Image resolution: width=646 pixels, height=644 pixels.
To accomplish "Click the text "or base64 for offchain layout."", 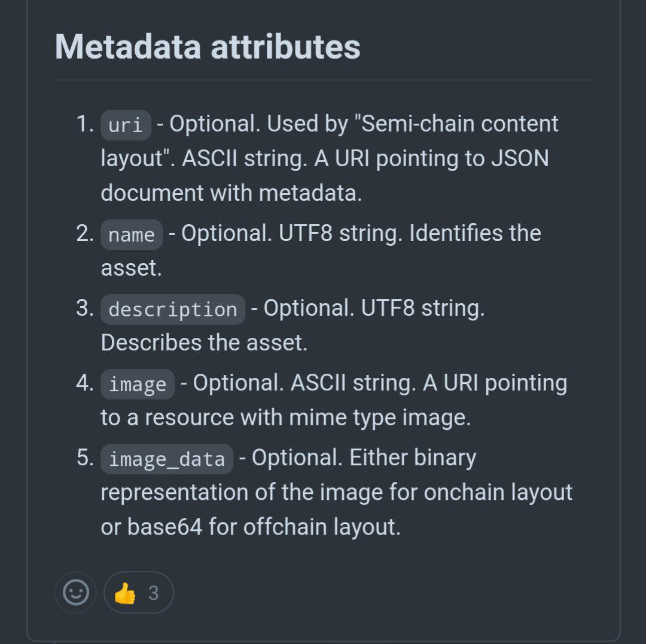I will coord(251,527).
